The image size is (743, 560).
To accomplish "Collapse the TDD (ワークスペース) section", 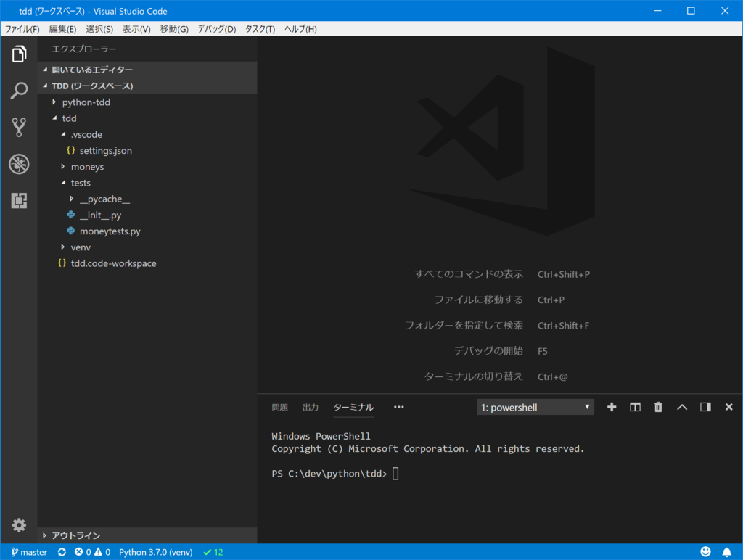I will tap(147, 86).
